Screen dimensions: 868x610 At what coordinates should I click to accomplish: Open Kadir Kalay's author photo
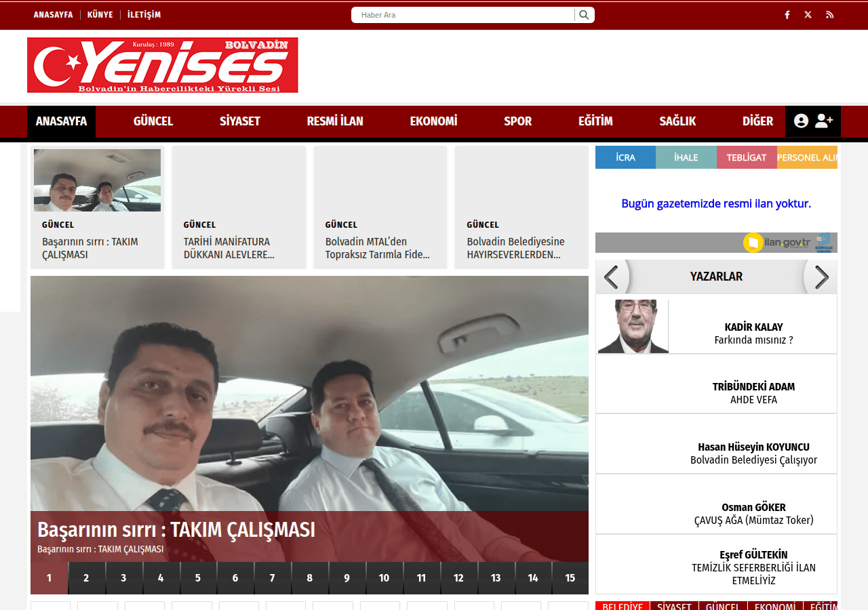[x=633, y=326]
